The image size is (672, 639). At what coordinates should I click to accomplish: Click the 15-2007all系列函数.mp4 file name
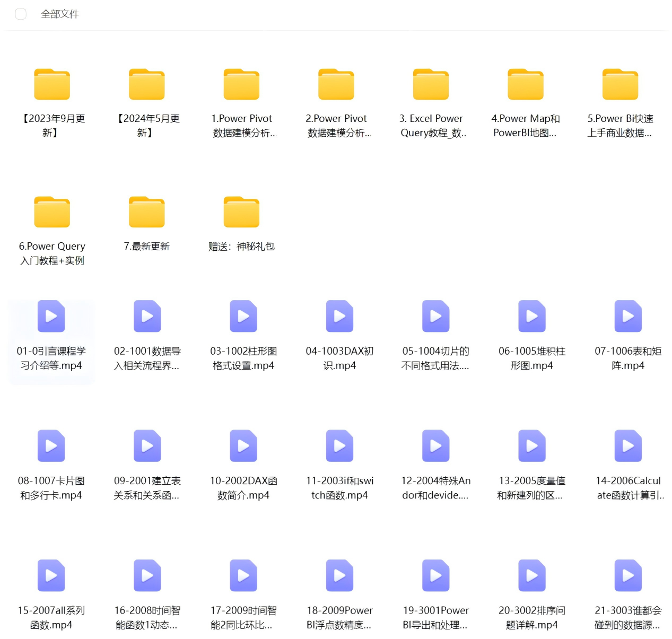51,617
